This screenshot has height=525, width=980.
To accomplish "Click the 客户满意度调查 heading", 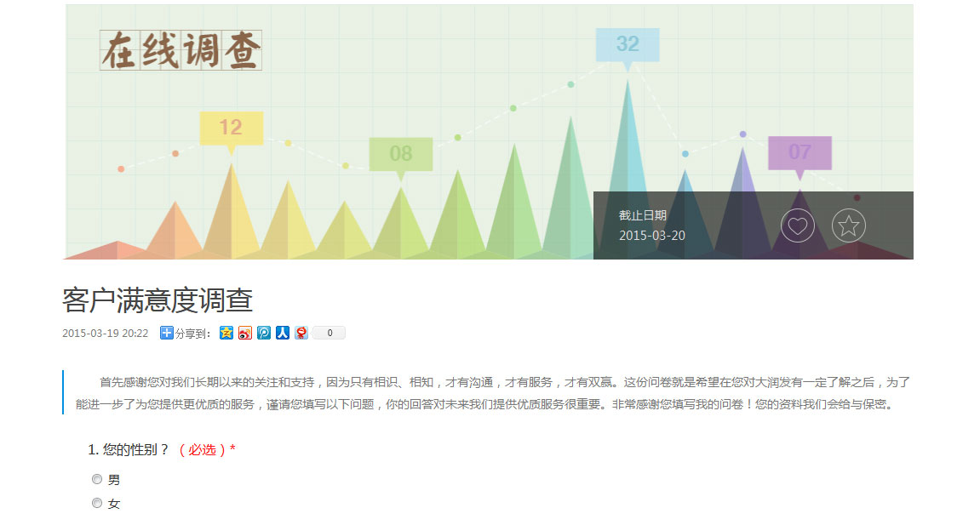I will click(158, 300).
